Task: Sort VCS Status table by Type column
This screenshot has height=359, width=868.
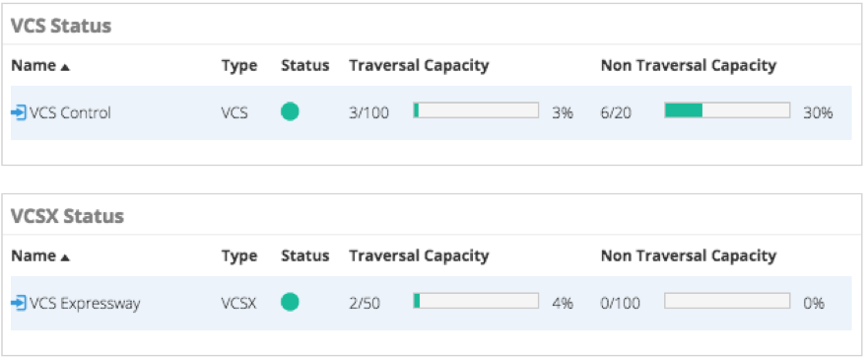Action: coord(239,66)
